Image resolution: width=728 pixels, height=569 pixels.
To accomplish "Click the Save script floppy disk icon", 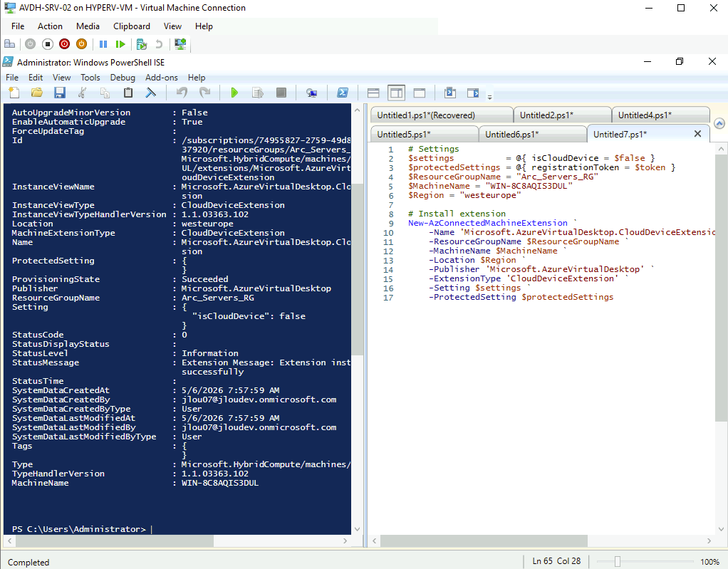I will [59, 93].
